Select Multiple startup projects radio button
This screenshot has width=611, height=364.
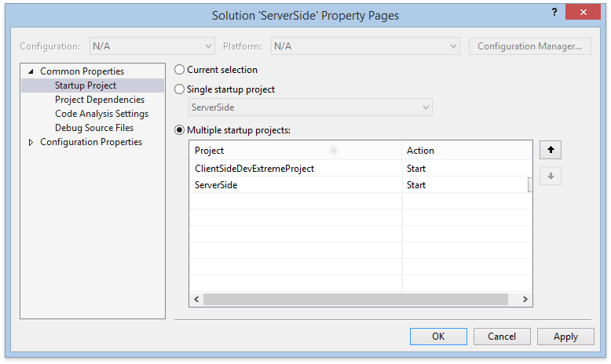pos(180,129)
